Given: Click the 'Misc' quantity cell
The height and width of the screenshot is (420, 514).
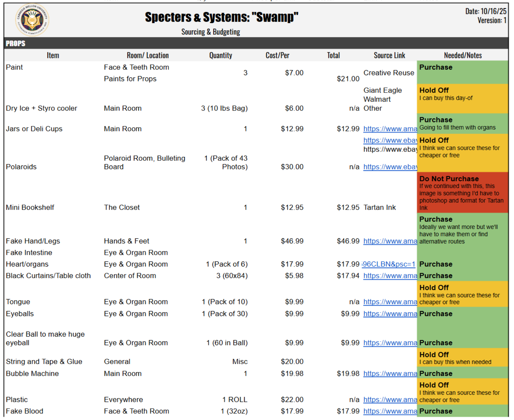Looking at the screenshot, I should (x=240, y=362).
